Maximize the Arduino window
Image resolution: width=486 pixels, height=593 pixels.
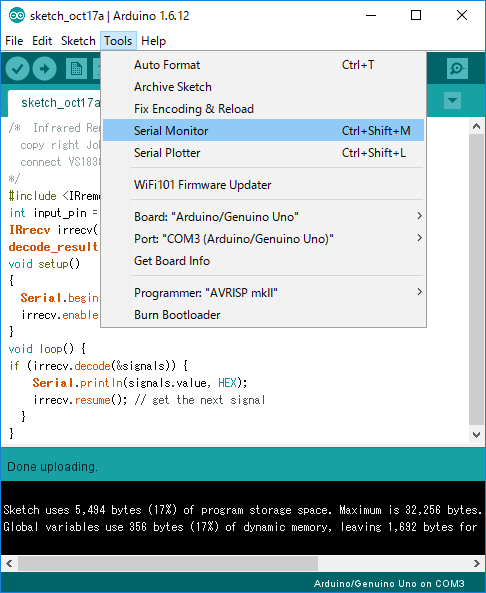416,16
